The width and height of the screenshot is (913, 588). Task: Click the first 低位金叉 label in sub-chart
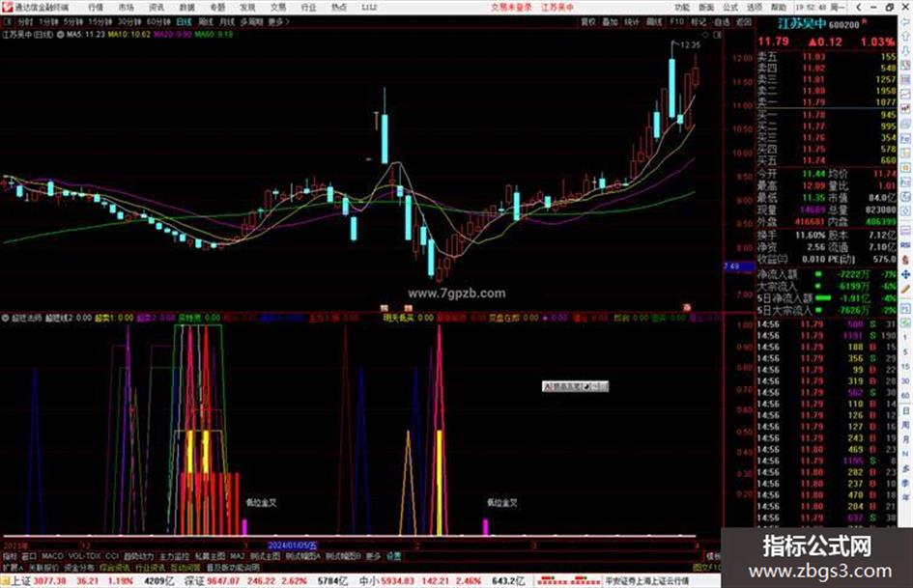coord(261,502)
